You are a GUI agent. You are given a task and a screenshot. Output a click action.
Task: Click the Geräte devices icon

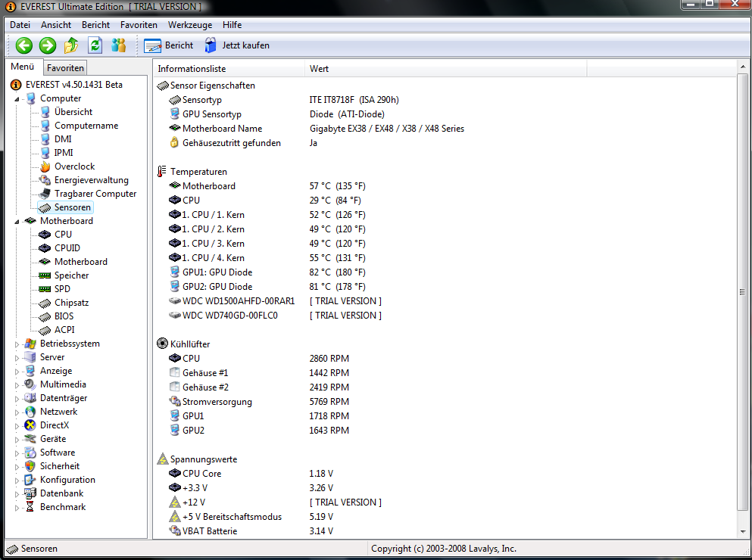tap(30, 439)
